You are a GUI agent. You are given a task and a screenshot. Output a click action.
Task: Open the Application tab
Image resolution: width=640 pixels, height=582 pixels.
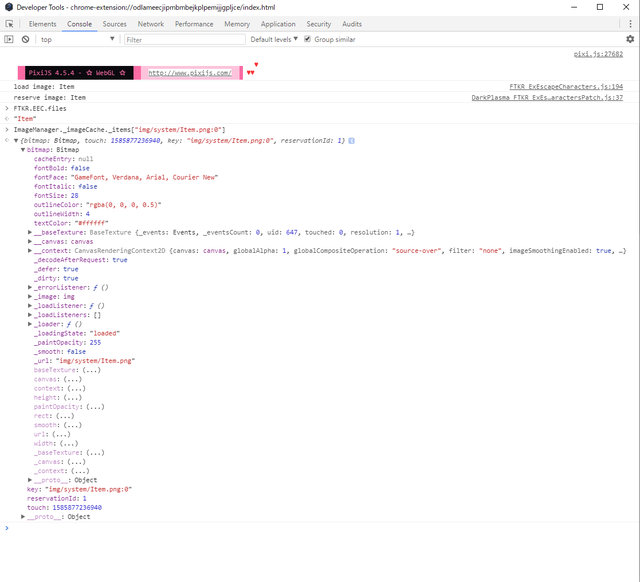point(278,24)
